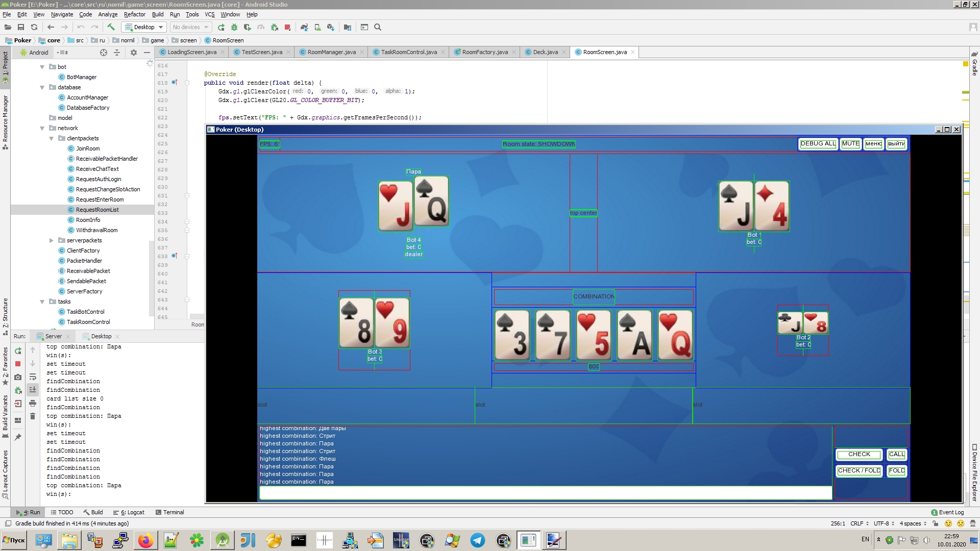
Task: Print the Run console output
Action: pyautogui.click(x=33, y=403)
